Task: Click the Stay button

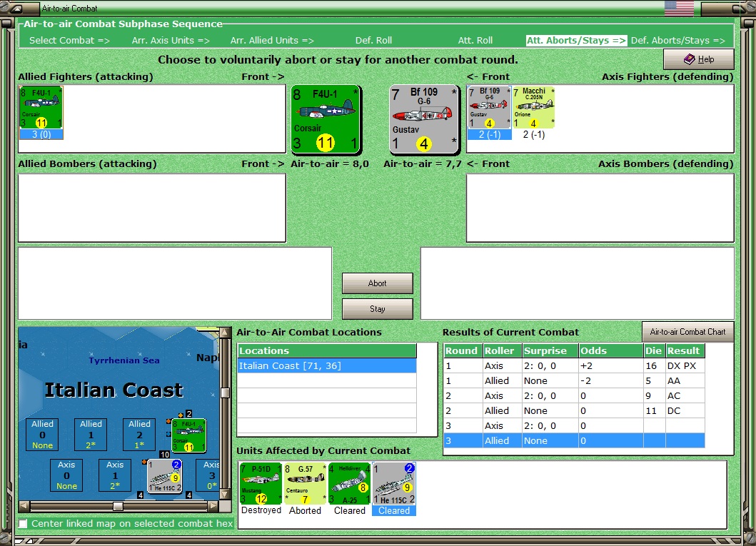Action: 378,309
